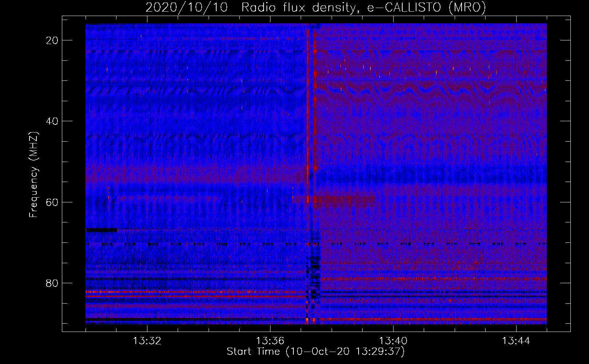The width and height of the screenshot is (589, 364).
Task: Click the 13:44 time axis label
Action: pos(516,341)
